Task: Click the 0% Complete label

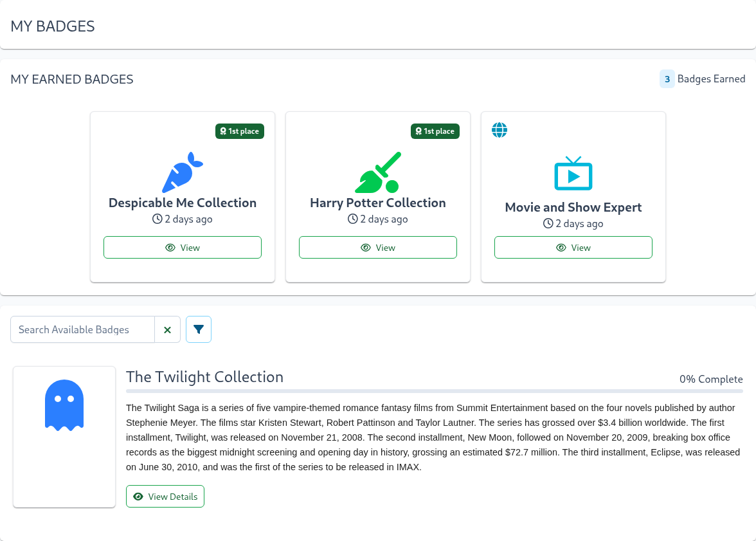Action: [x=711, y=380]
